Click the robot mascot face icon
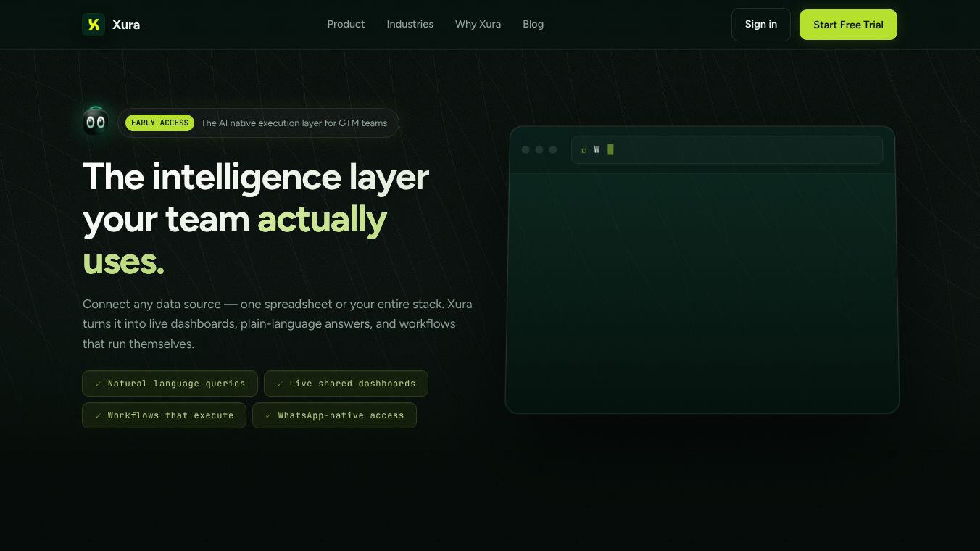 coord(96,121)
